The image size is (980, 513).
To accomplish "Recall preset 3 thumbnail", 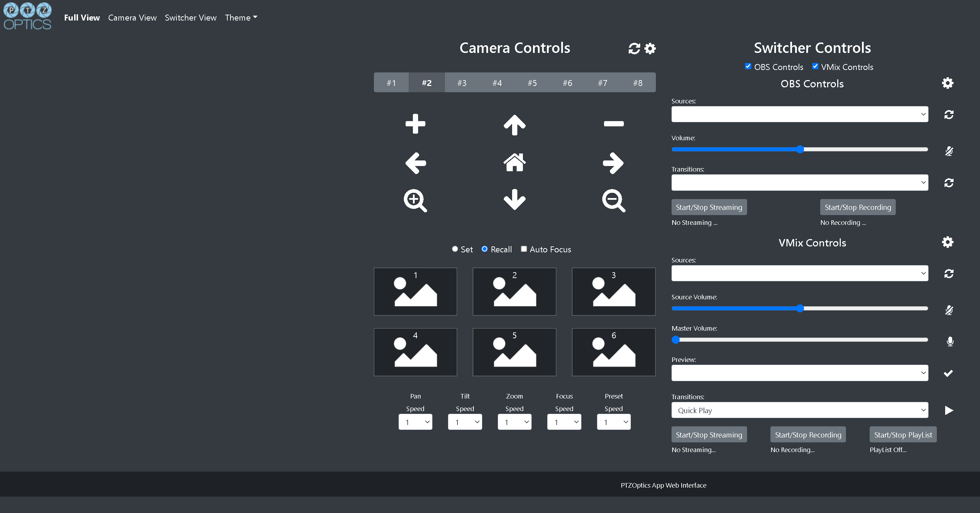I will point(613,291).
